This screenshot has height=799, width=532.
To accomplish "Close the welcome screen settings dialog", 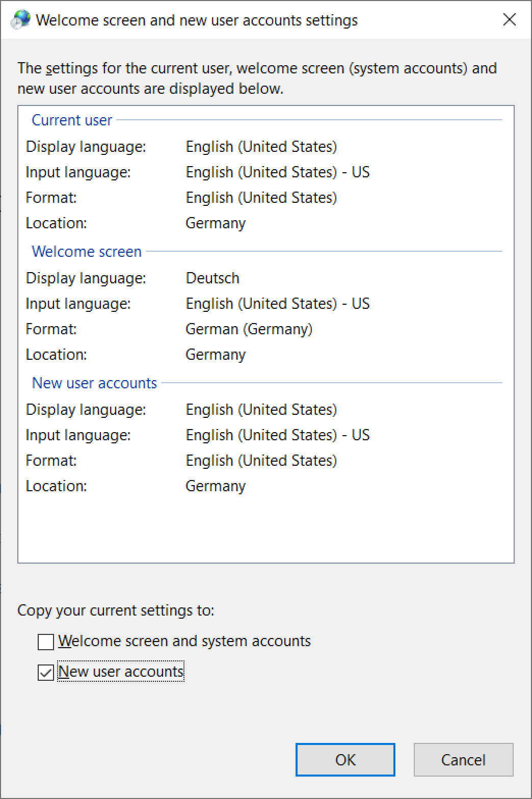I will pos(509,20).
